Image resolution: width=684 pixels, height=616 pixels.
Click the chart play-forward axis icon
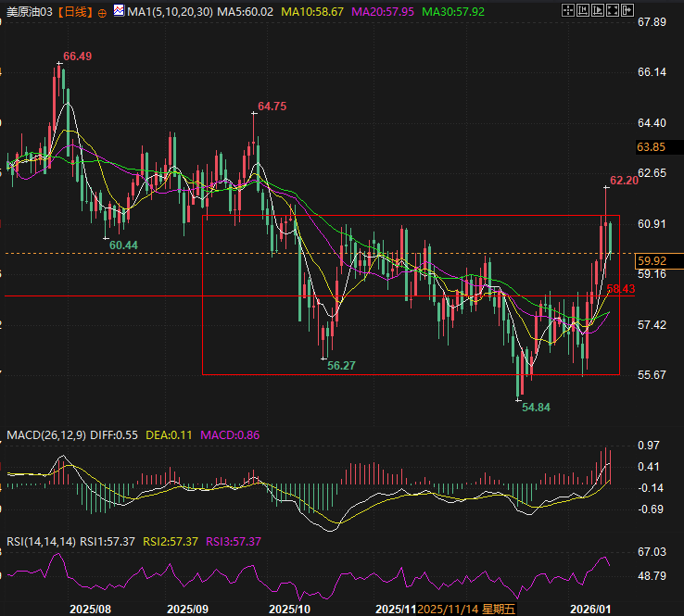coord(598,10)
